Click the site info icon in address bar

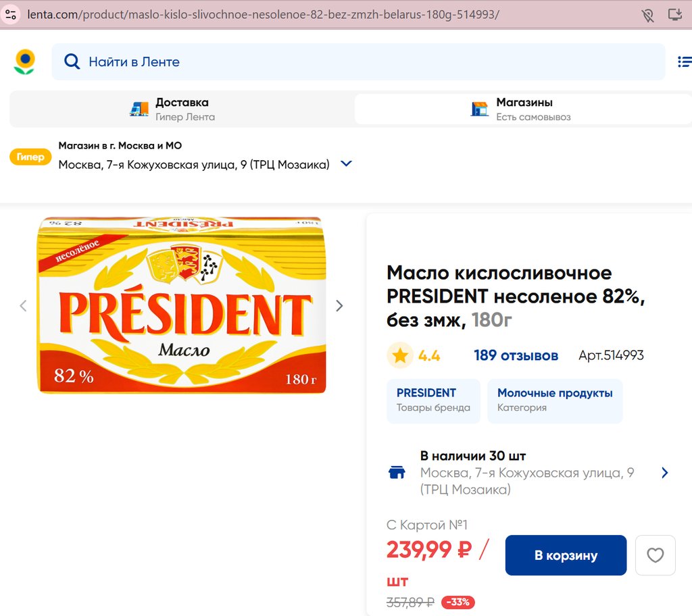tap(10, 14)
